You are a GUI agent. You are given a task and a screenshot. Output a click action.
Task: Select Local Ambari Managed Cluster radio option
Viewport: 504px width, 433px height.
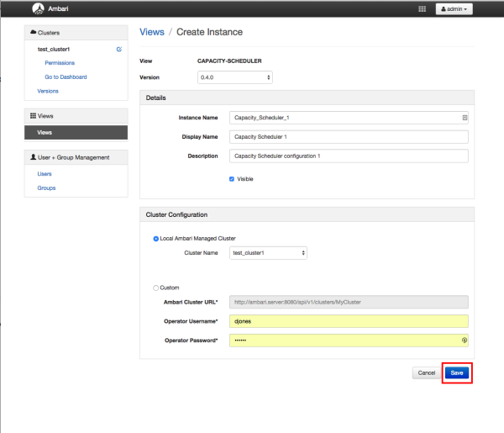coord(156,239)
